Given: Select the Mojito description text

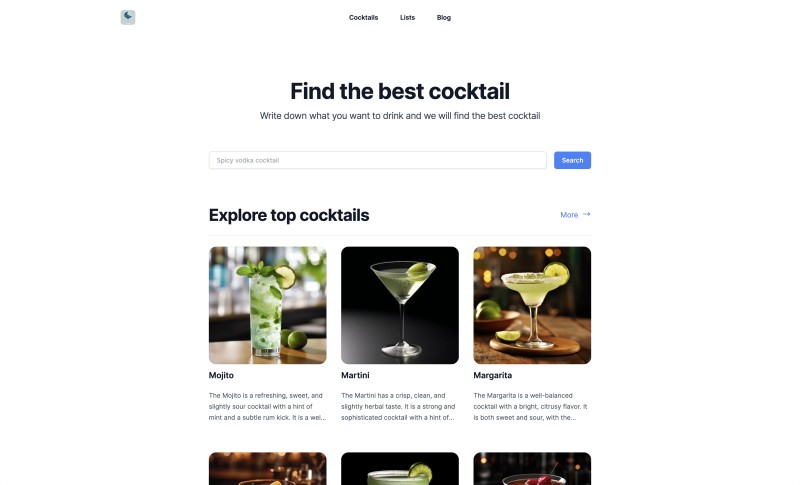Looking at the screenshot, I should coord(267,406).
